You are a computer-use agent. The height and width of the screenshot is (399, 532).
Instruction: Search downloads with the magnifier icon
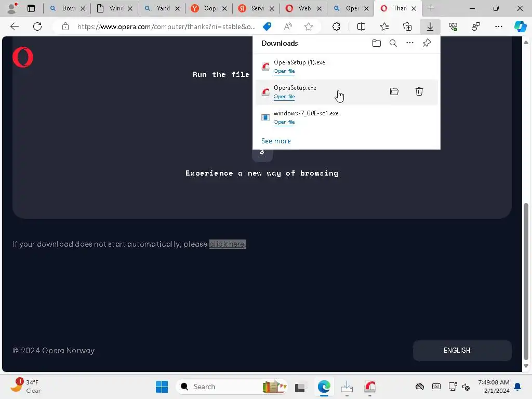click(x=393, y=43)
